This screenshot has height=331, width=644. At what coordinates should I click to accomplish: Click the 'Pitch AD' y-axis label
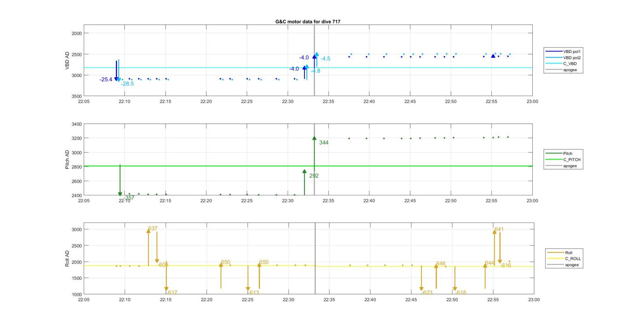tap(67, 160)
